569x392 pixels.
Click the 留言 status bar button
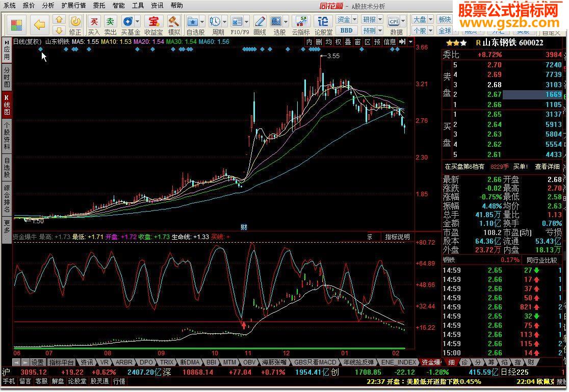tap(25, 381)
